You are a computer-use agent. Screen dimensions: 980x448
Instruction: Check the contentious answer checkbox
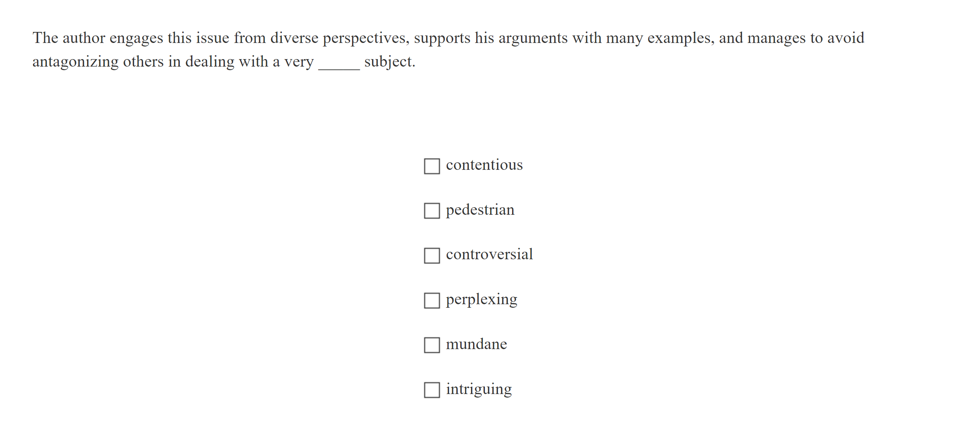[432, 166]
